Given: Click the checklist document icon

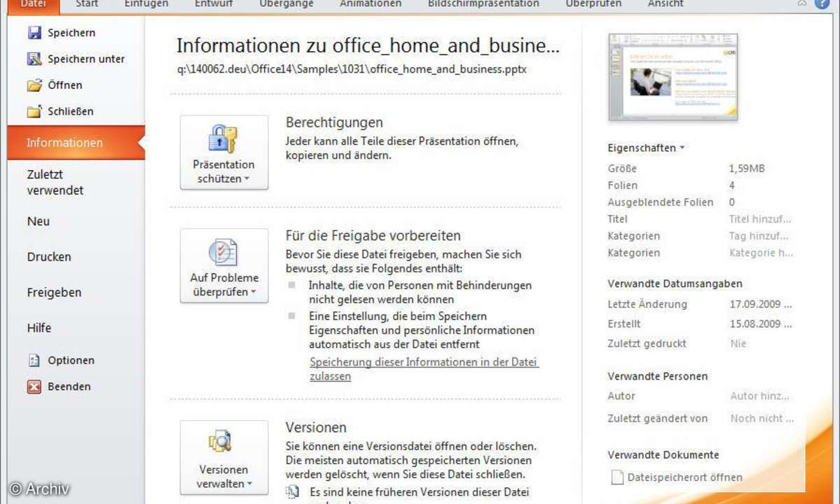Looking at the screenshot, I should [223, 252].
